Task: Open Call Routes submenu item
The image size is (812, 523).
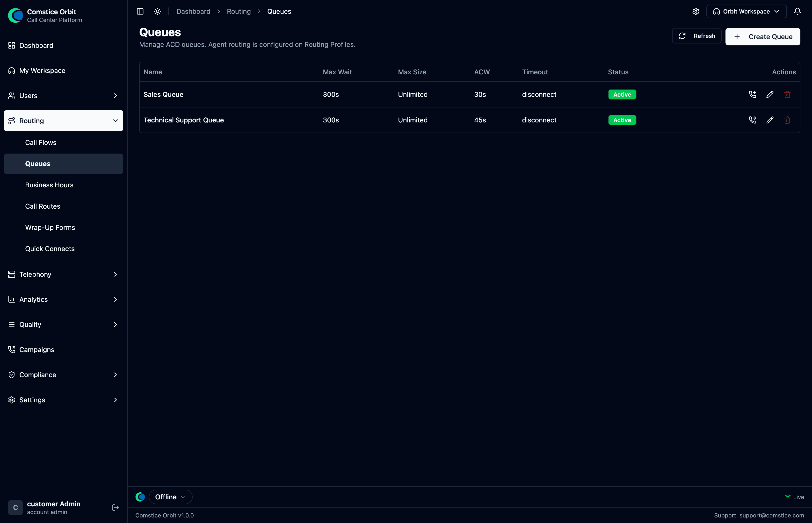Action: pyautogui.click(x=64, y=206)
